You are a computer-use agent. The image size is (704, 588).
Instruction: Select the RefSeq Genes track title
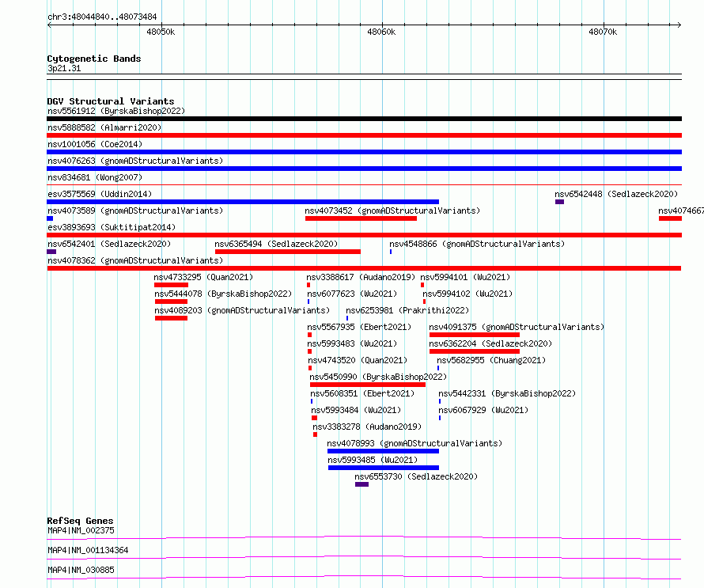(x=80, y=521)
